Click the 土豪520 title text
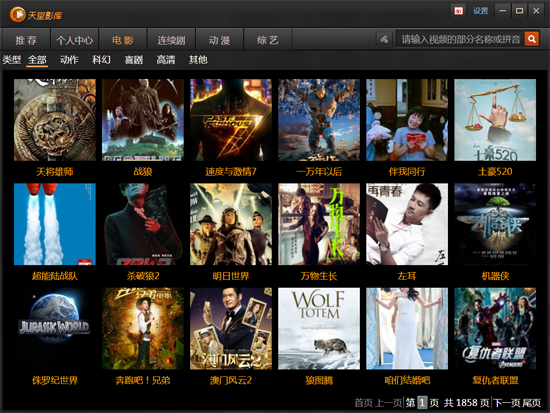 [495, 172]
